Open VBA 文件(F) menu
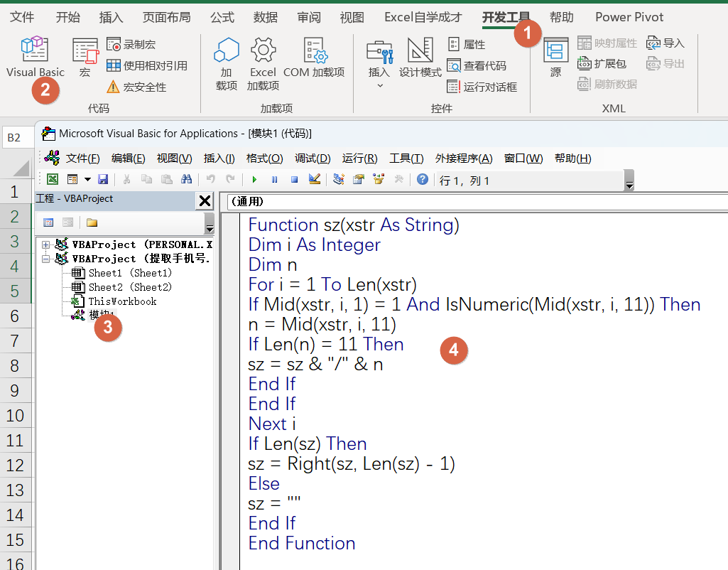728x570 pixels. (x=82, y=158)
